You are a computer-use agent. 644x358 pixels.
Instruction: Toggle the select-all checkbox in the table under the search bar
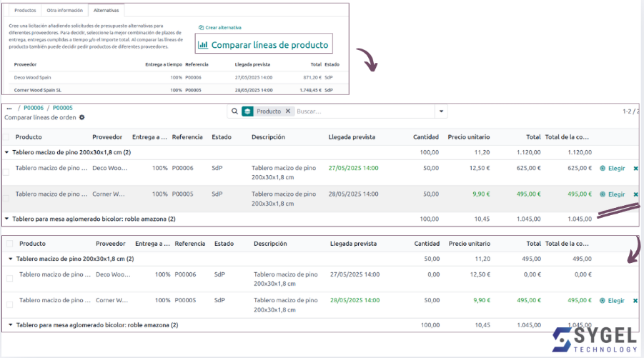pyautogui.click(x=6, y=137)
